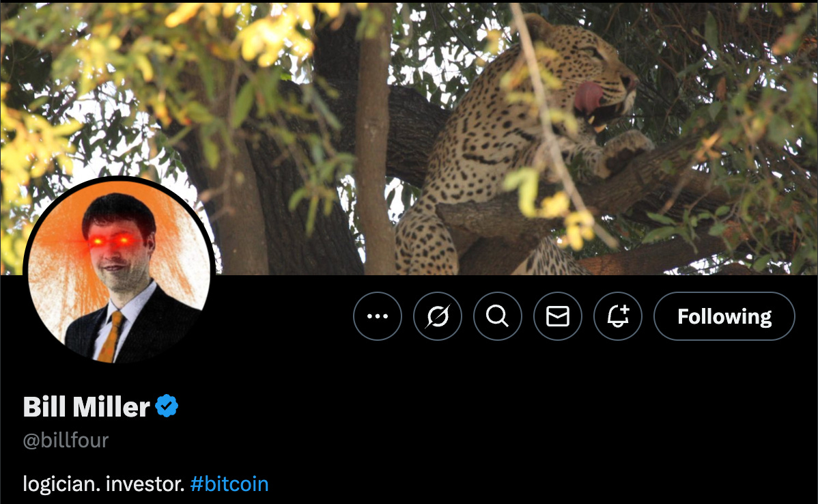Open the three-dot More options menu
The width and height of the screenshot is (818, 504).
click(377, 316)
